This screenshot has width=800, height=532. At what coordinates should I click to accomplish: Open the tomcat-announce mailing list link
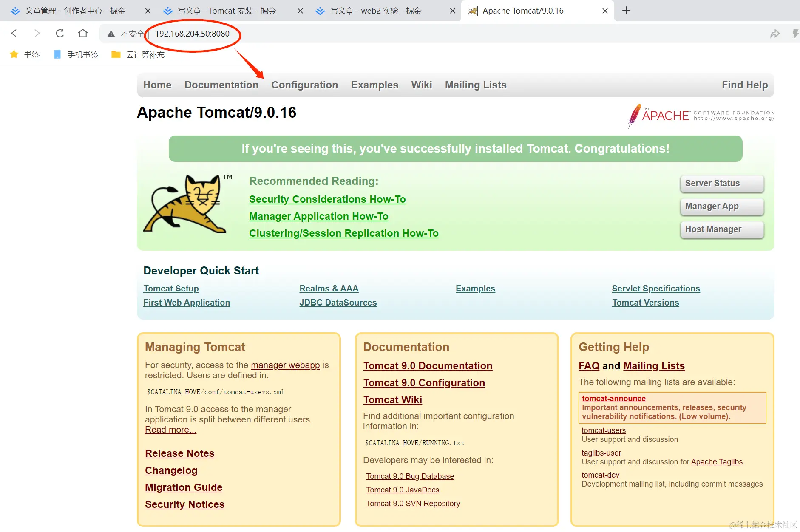(613, 398)
